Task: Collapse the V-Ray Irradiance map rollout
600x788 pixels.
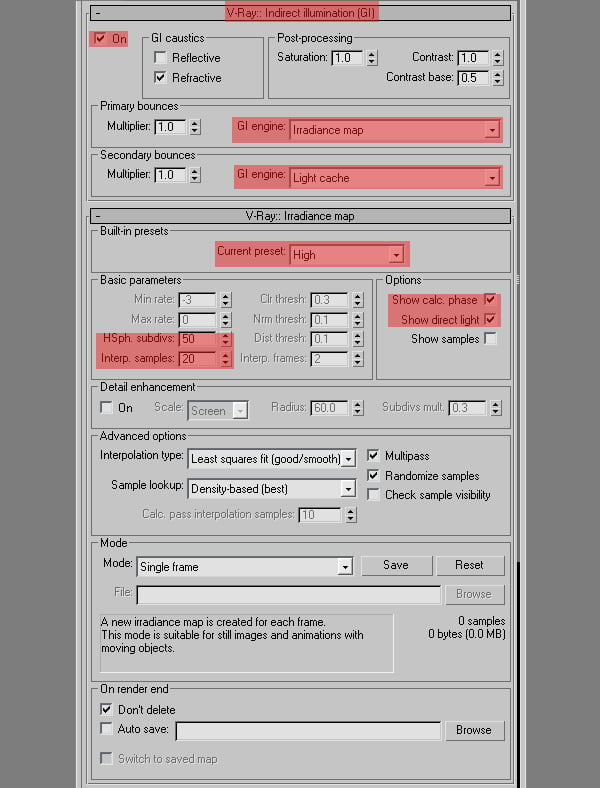Action: [x=301, y=216]
